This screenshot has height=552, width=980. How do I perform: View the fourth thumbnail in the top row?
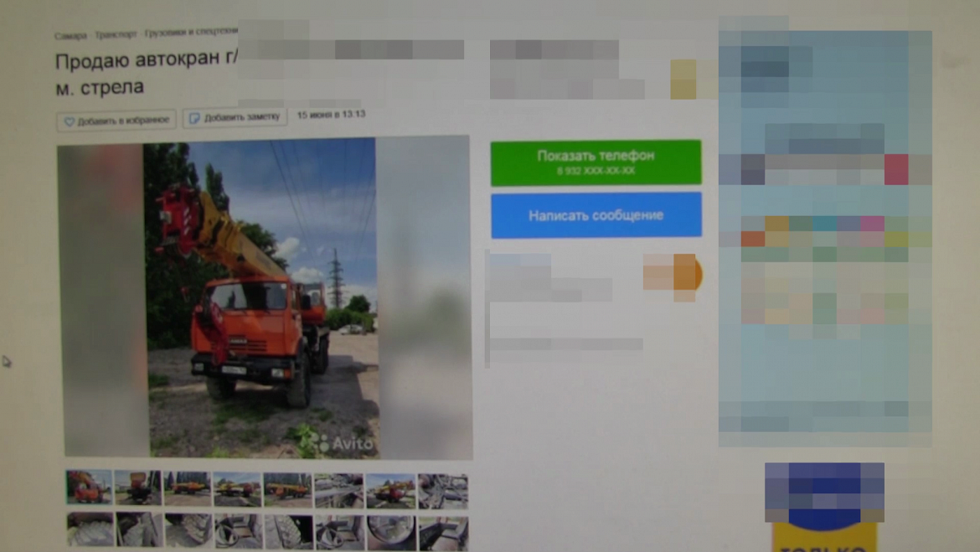pyautogui.click(x=237, y=489)
